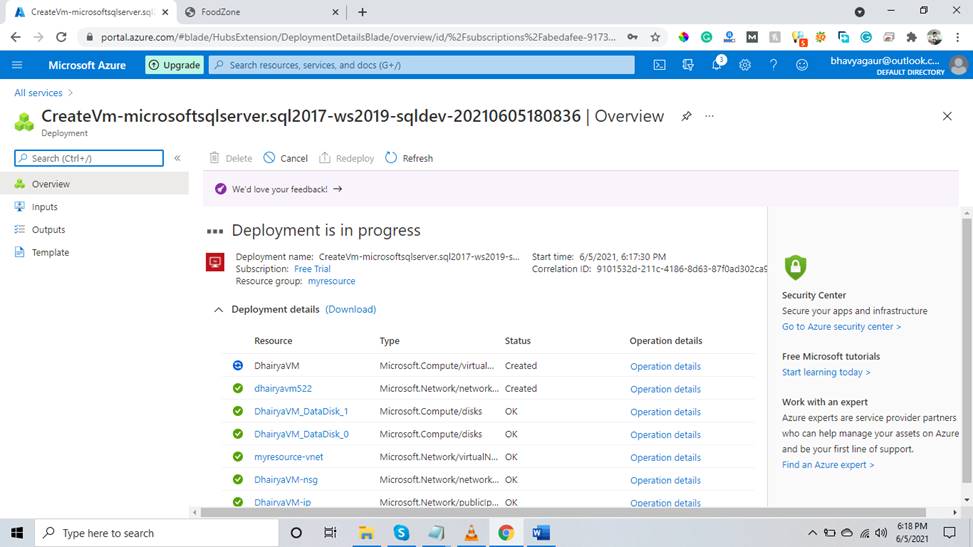973x547 pixels.
Task: Open Task View on the taskbar
Action: coord(330,533)
